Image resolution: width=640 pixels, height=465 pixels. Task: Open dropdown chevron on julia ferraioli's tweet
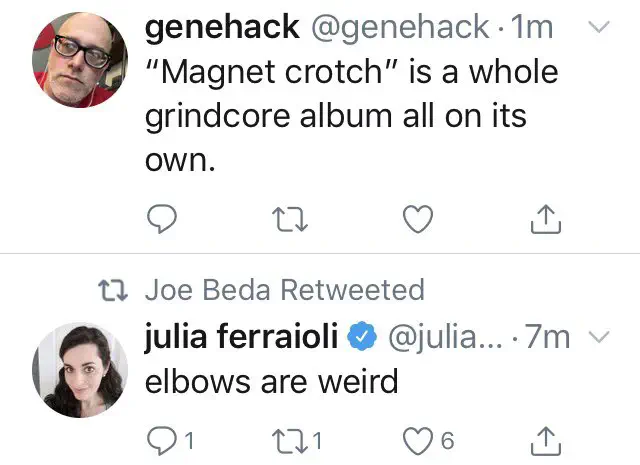[596, 338]
